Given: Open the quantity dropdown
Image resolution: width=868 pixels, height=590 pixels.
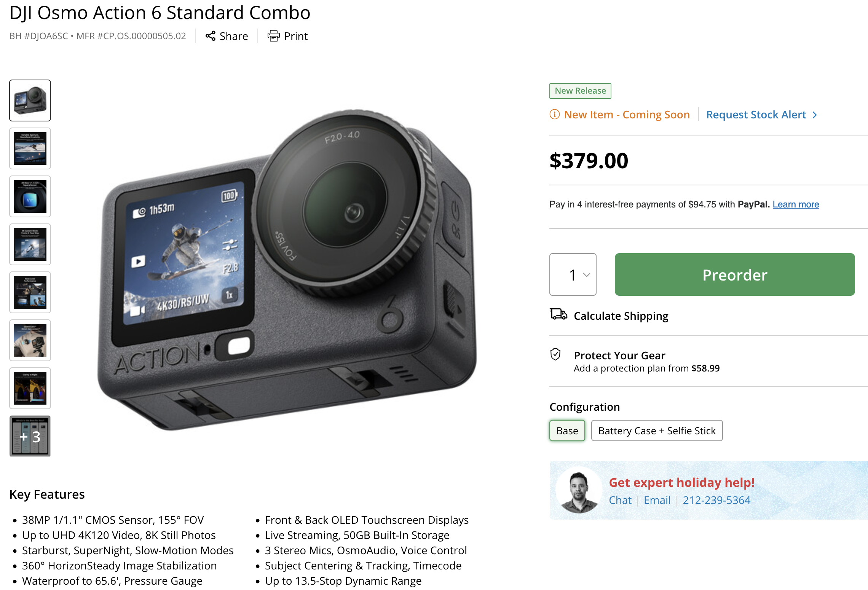Looking at the screenshot, I should (x=573, y=274).
